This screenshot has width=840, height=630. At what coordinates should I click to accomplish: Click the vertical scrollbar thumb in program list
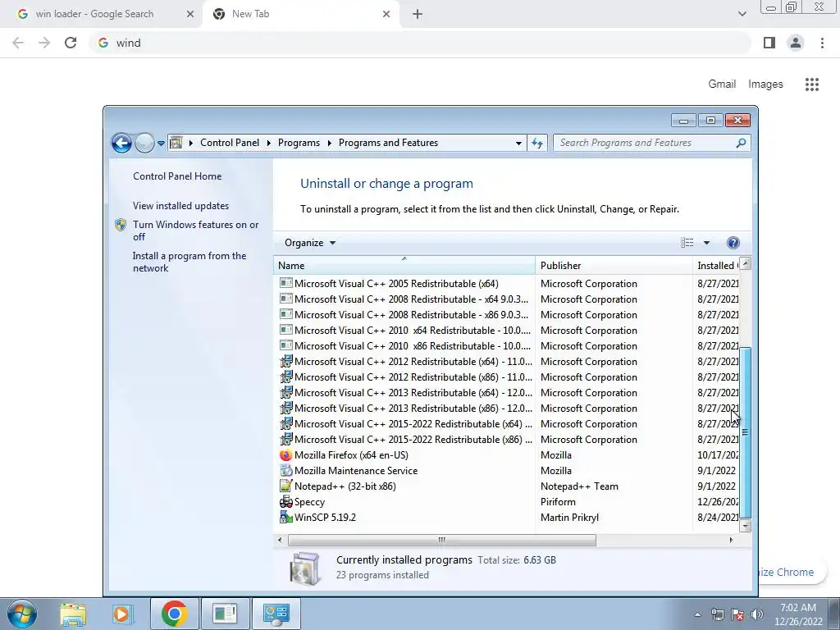pyautogui.click(x=745, y=432)
